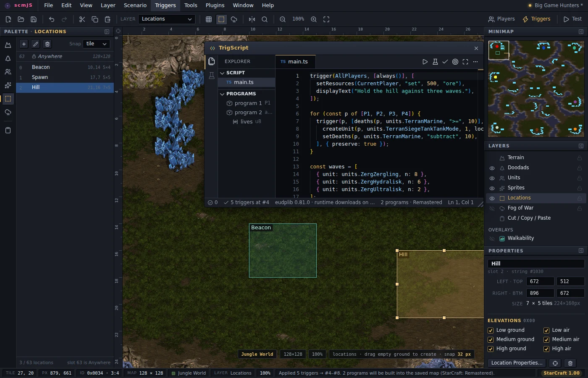The height and width of the screenshot is (378, 588).
Task: Delete location using palette trash icon
Action: tap(47, 44)
